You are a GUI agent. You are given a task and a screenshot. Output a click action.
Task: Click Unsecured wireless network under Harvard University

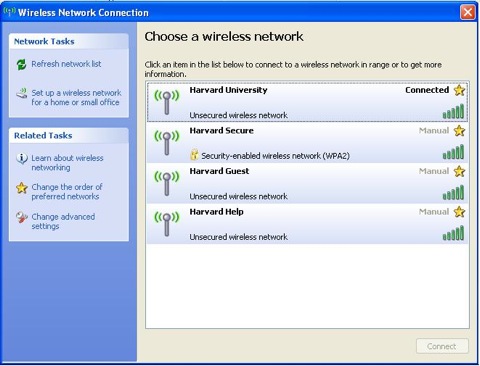click(x=238, y=115)
